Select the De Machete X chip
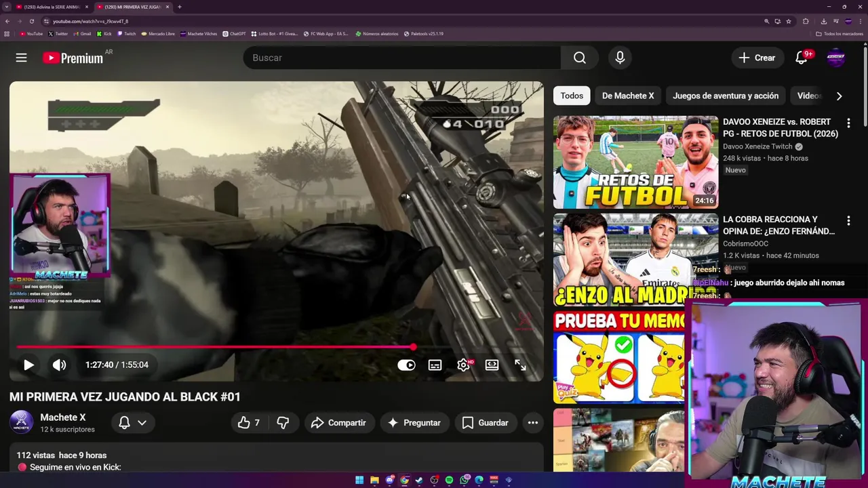The width and height of the screenshot is (868, 488). (x=628, y=96)
